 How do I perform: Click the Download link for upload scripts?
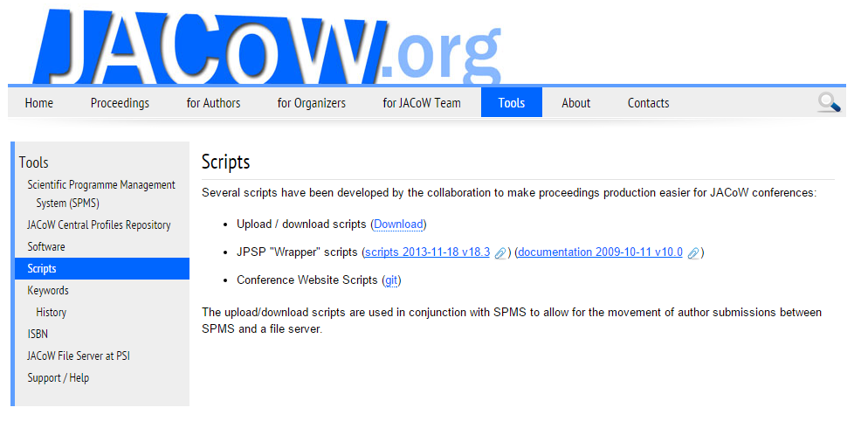[398, 224]
